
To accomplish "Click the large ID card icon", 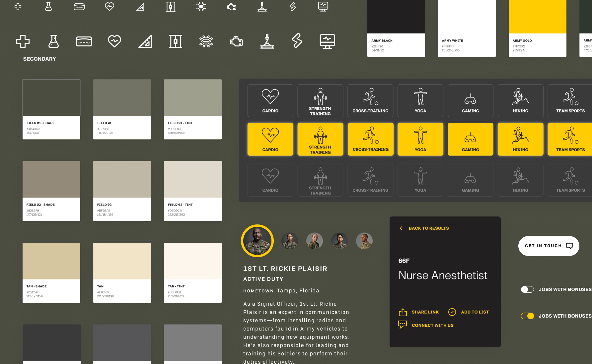I will 84,41.
